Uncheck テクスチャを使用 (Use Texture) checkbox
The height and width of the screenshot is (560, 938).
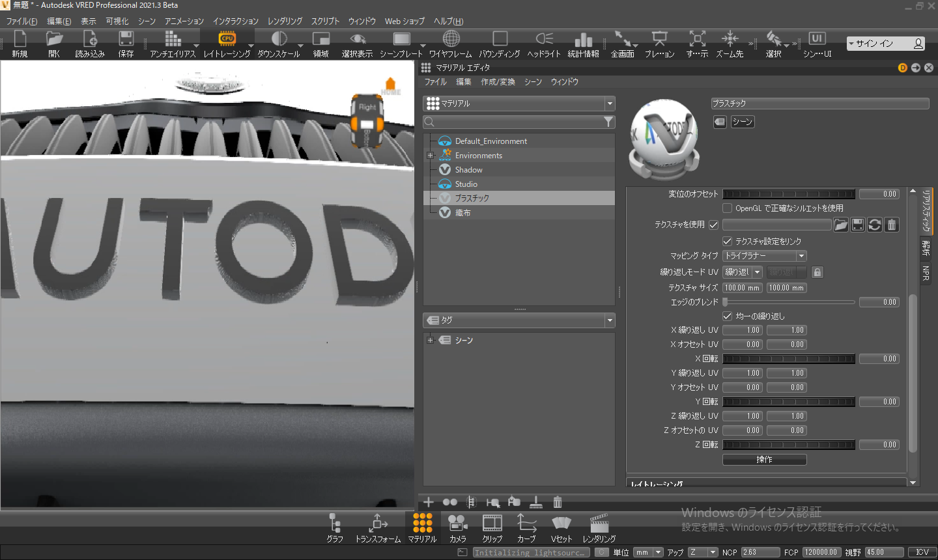pyautogui.click(x=713, y=225)
